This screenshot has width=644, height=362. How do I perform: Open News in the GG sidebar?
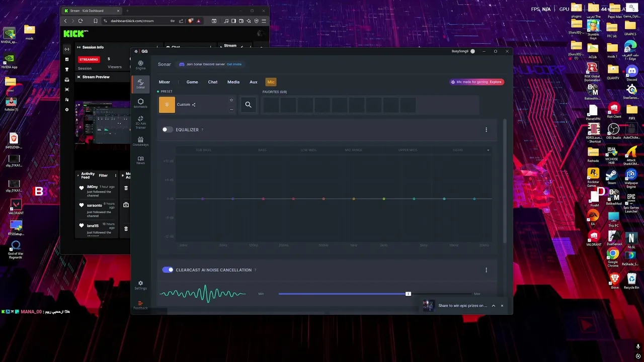(140, 160)
